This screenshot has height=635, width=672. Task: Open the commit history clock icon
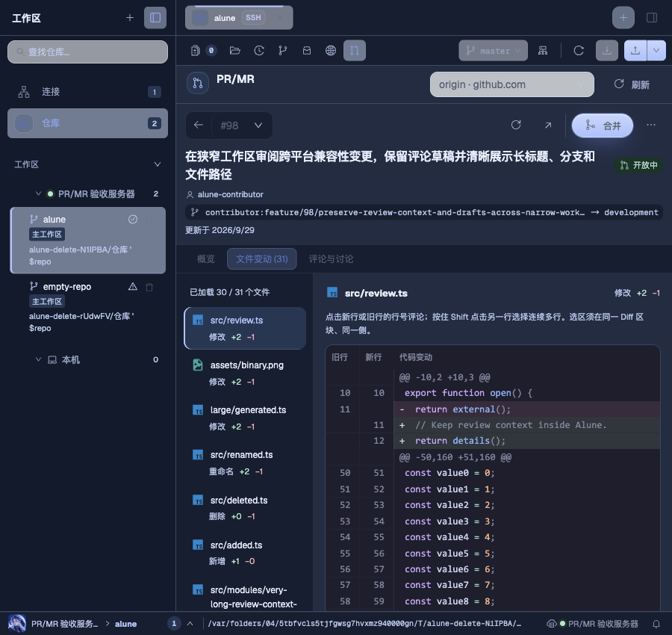pyautogui.click(x=259, y=51)
